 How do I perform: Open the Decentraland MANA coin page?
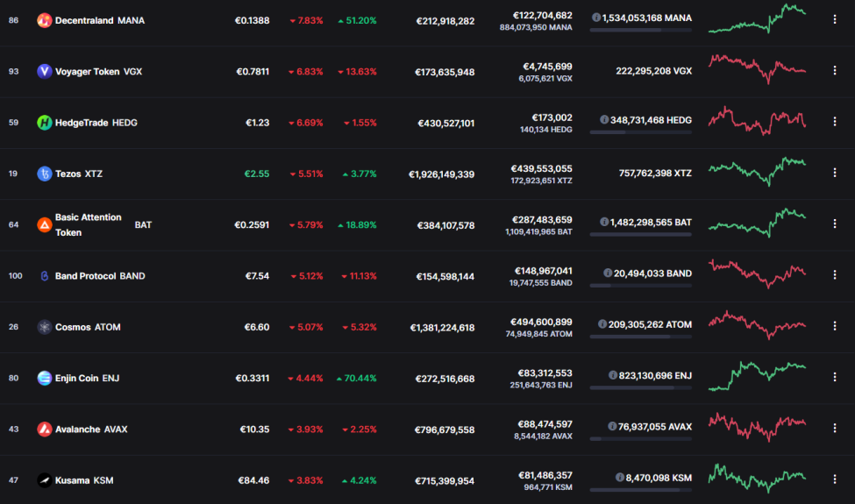point(100,21)
